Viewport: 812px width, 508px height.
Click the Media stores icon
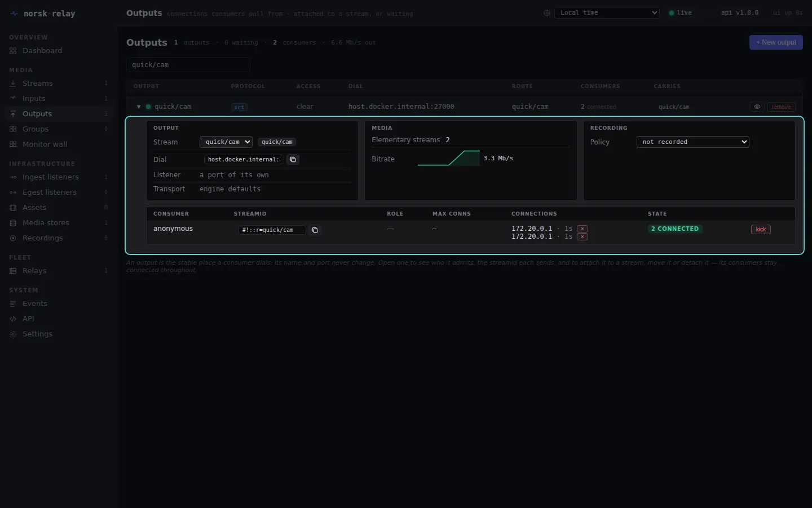click(13, 223)
